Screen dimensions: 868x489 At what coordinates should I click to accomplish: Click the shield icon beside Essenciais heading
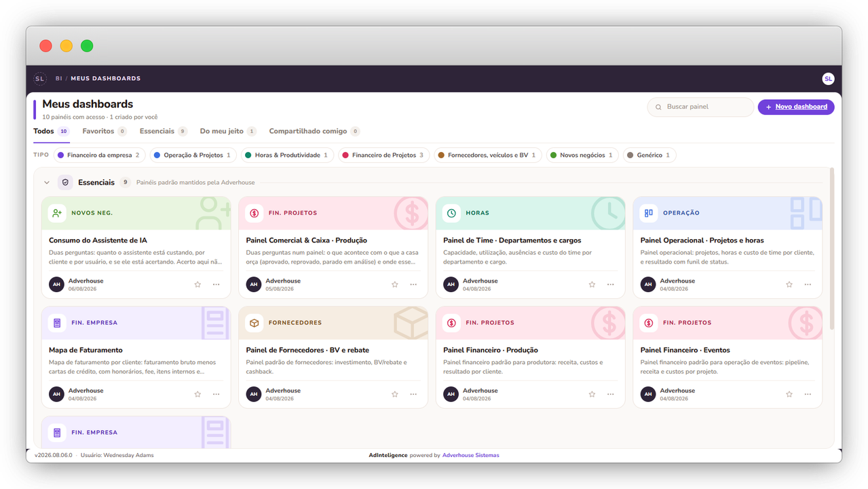(x=65, y=182)
